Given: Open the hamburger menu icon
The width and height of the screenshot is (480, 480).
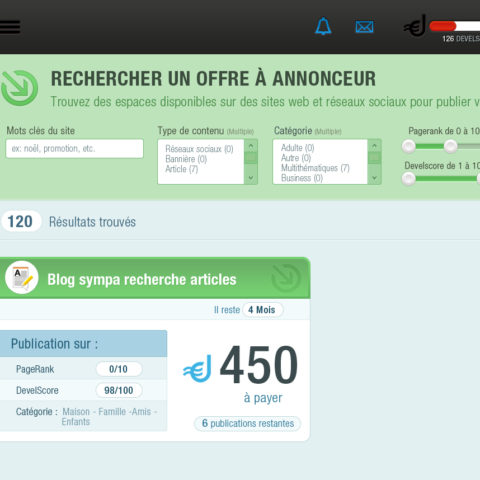Looking at the screenshot, I should pyautogui.click(x=10, y=27).
